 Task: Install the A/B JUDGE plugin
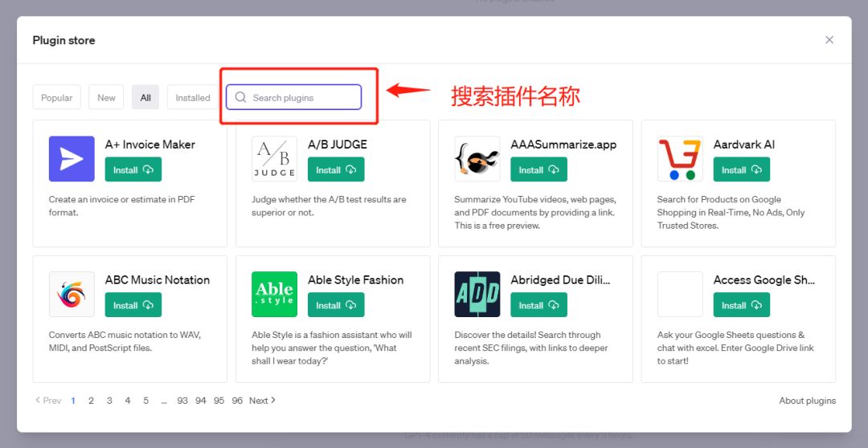click(x=336, y=169)
